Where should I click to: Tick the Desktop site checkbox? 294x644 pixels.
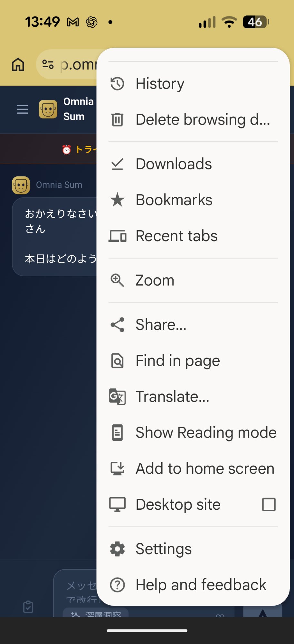[269, 505]
